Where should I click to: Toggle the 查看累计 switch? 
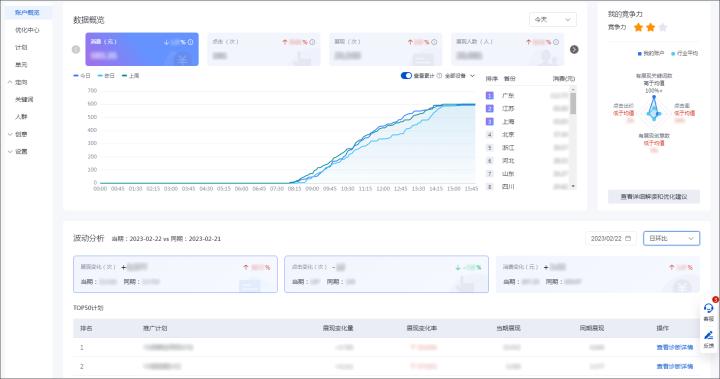point(406,76)
